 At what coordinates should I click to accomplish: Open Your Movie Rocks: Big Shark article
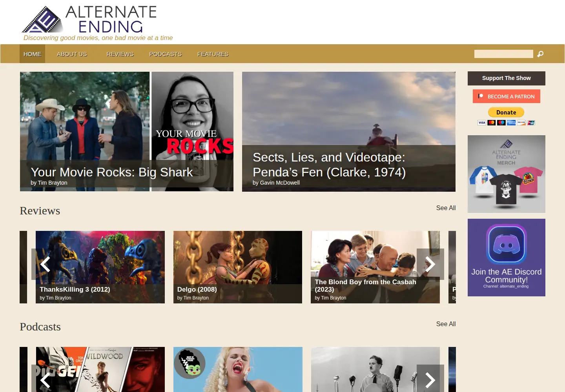(127, 132)
